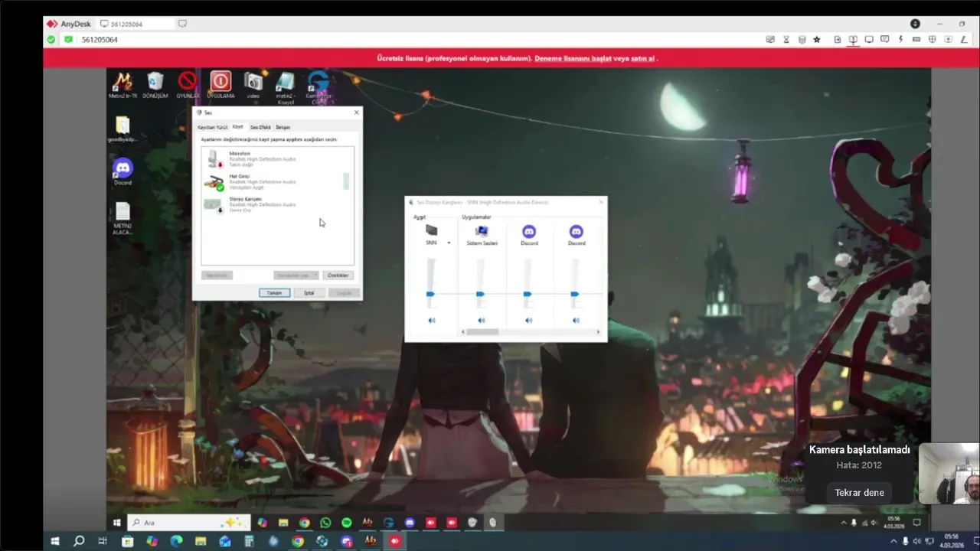Switch to Kayıttan Yürüt tab
The image size is (980, 551).
coord(213,127)
